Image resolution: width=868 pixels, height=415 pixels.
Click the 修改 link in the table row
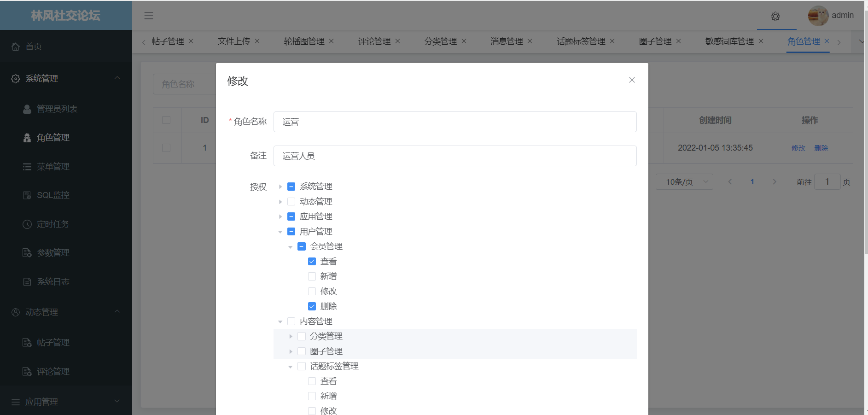click(798, 148)
